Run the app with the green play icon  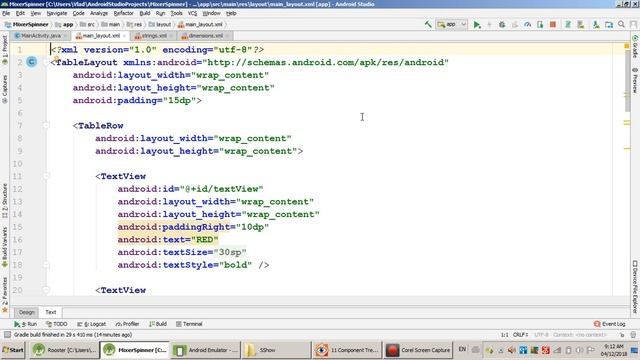point(477,24)
